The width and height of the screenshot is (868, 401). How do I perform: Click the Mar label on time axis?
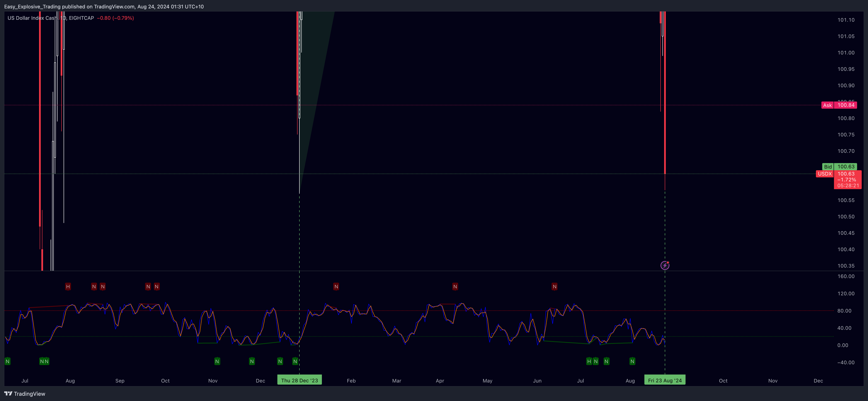point(397,381)
